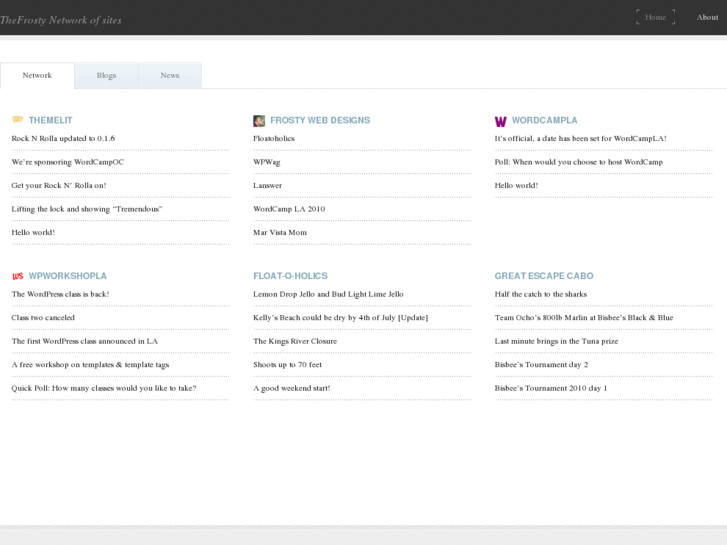This screenshot has width=727, height=545.
Task: Open the WORDCAMPLA heading link
Action: [x=544, y=120]
